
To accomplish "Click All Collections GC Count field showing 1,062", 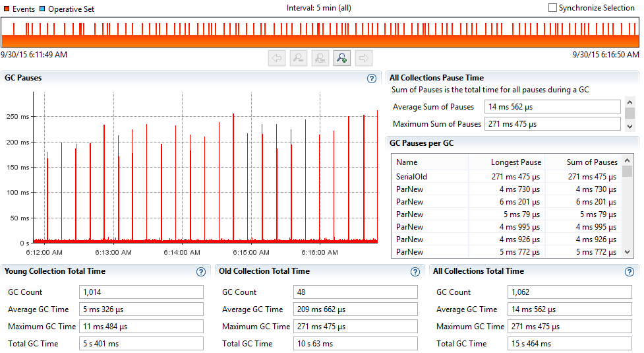I will 570,292.
